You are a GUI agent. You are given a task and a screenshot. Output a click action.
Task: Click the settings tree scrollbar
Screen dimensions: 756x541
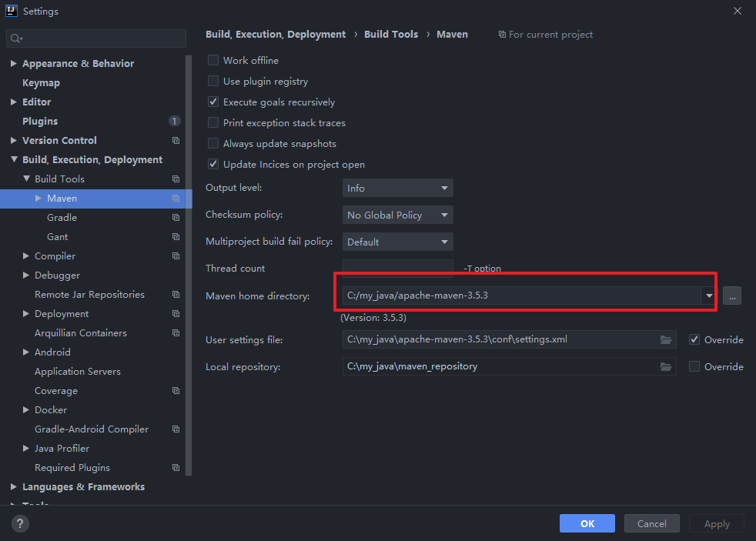point(189,265)
